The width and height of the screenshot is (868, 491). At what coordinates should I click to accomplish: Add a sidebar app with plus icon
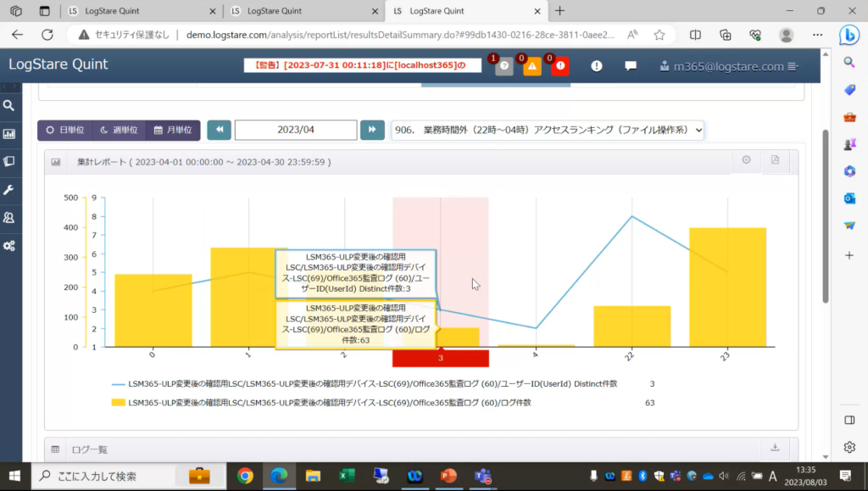pyautogui.click(x=849, y=255)
